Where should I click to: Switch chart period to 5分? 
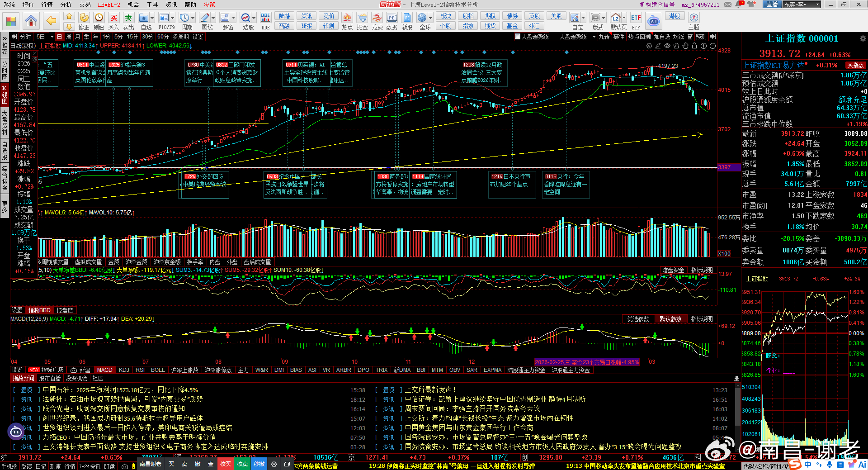[118, 37]
